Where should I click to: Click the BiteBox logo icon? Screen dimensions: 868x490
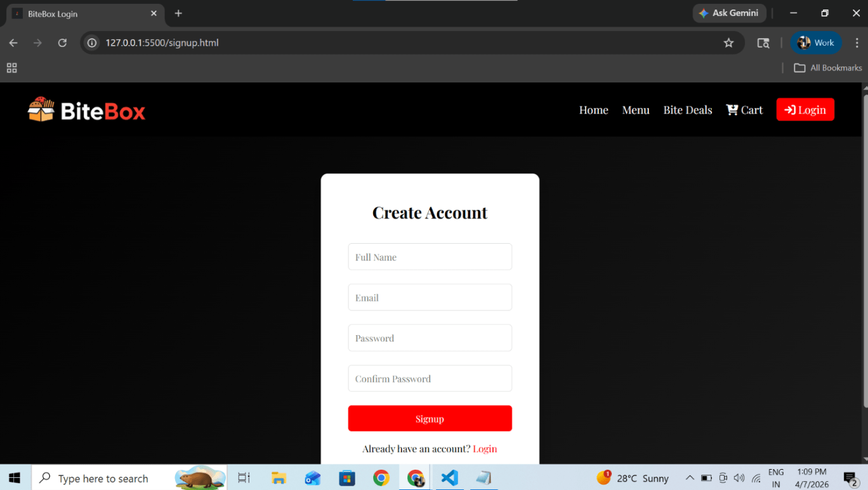pos(41,110)
